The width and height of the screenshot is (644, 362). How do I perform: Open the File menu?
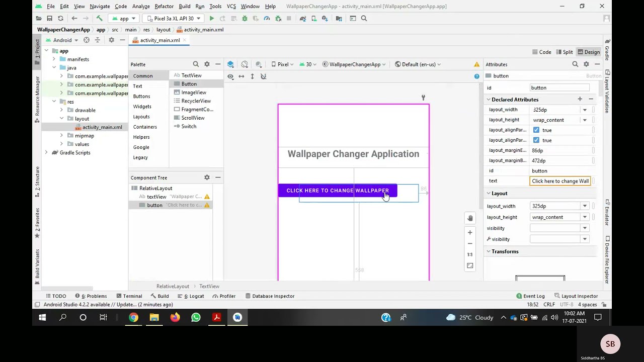tap(51, 7)
